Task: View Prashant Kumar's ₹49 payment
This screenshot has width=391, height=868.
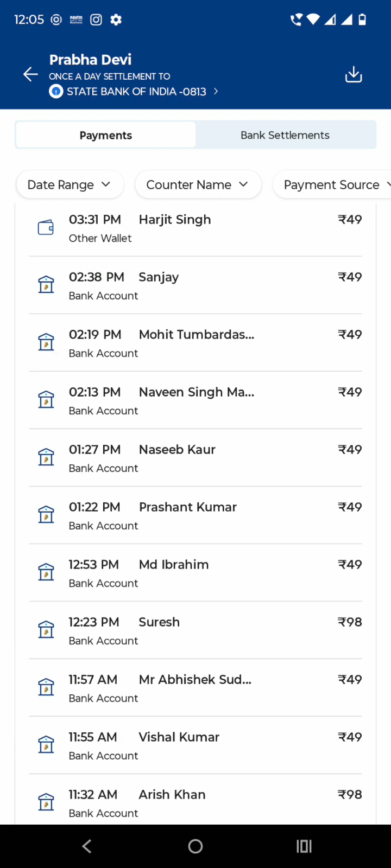Action: (x=195, y=515)
